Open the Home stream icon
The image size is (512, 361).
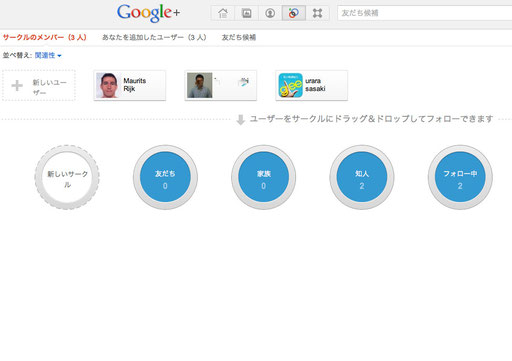[x=223, y=13]
